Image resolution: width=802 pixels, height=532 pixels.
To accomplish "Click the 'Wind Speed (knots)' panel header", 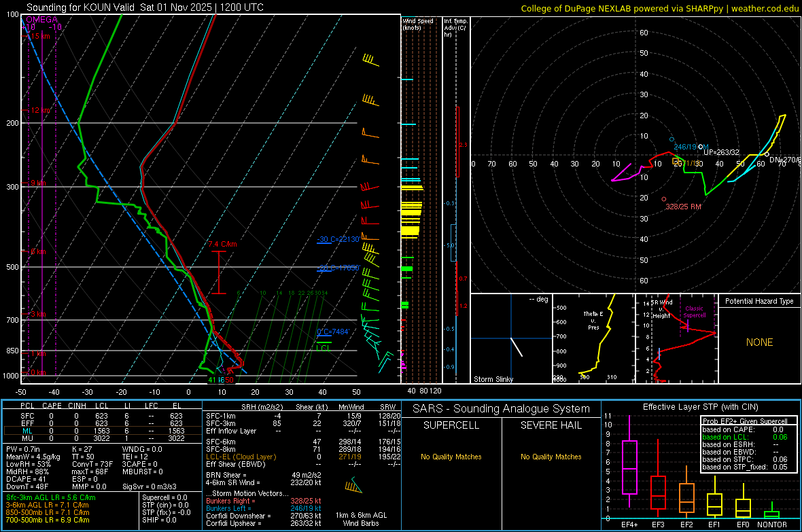I will click(418, 24).
